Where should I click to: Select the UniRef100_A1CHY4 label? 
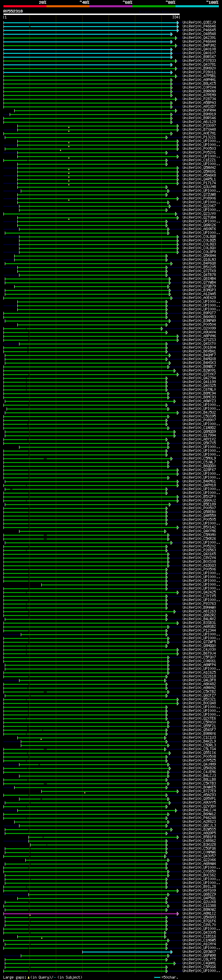[x=199, y=944]
